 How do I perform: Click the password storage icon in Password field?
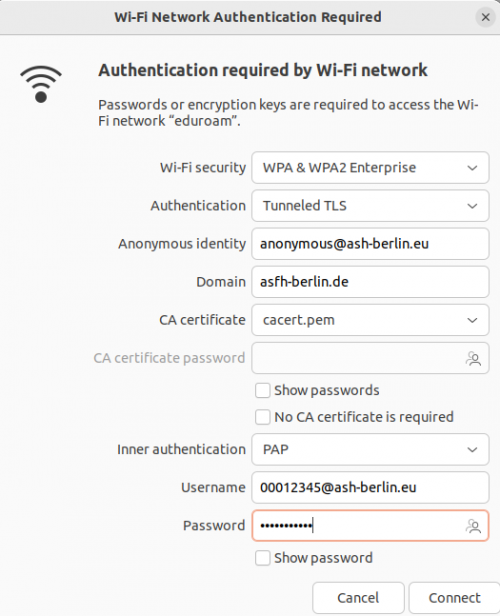pyautogui.click(x=473, y=526)
